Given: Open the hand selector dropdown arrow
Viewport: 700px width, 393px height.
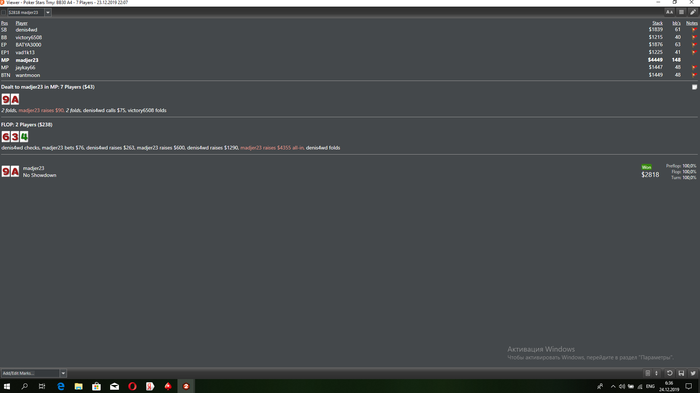Looking at the screenshot, I should pyautogui.click(x=48, y=13).
